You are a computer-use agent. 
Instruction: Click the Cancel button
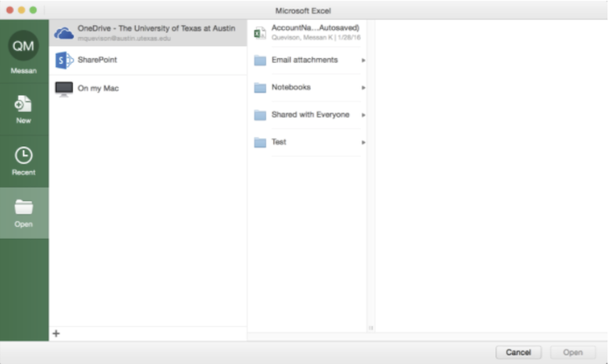click(518, 352)
